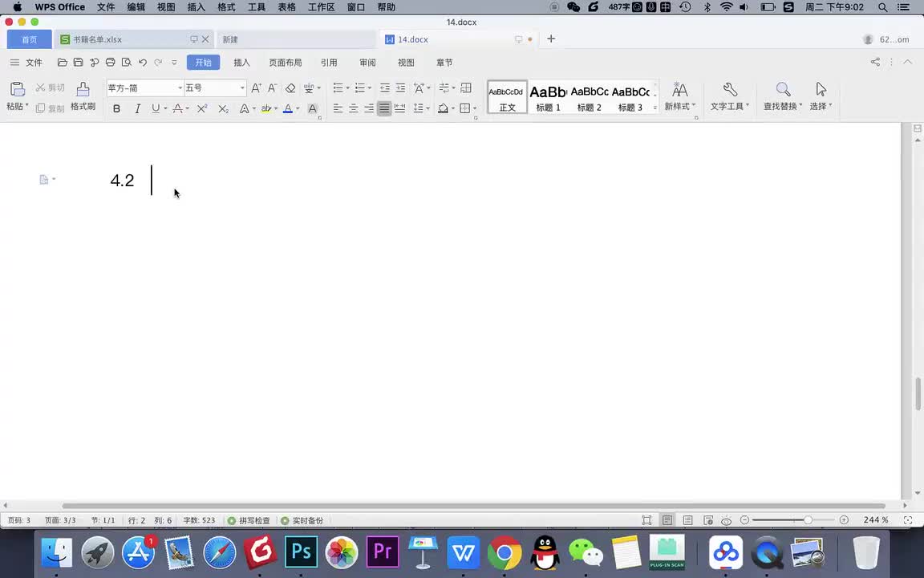
Task: Switch to page layout view in status bar
Action: point(667,520)
